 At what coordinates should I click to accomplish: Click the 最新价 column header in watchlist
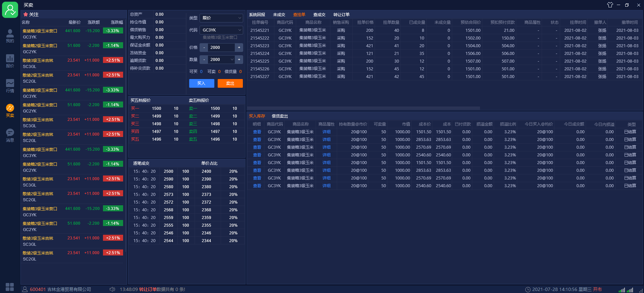(74, 22)
